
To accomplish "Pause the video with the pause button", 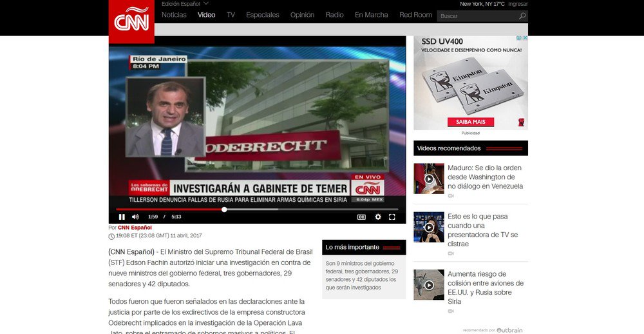I will pos(122,217).
